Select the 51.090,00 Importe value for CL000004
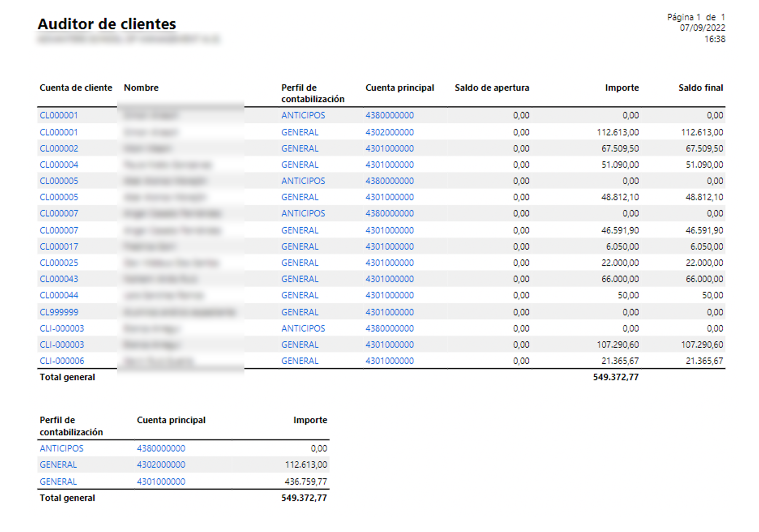 (x=620, y=164)
